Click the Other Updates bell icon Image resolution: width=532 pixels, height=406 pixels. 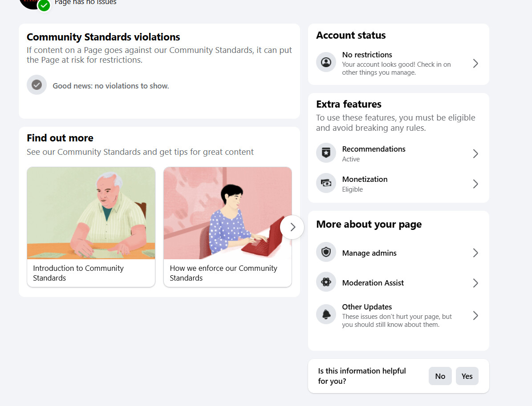coord(326,315)
